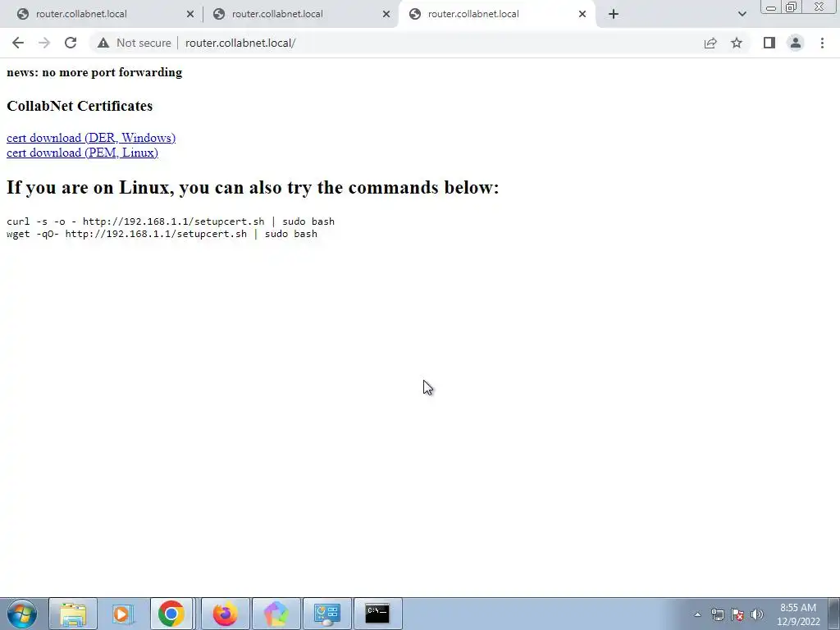Click the curl setupcert.sh command line
The height and width of the screenshot is (630, 840).
click(171, 221)
